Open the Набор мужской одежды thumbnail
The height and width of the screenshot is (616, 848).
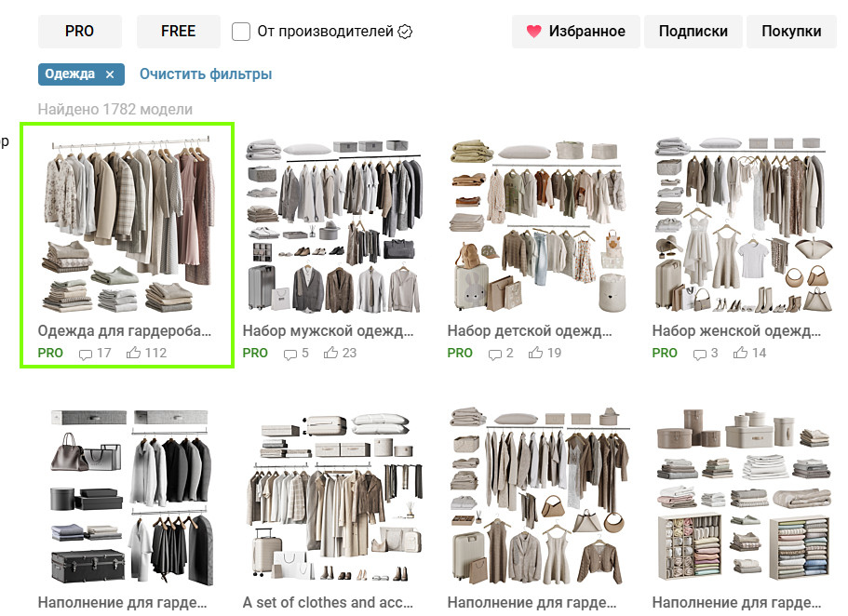332,225
